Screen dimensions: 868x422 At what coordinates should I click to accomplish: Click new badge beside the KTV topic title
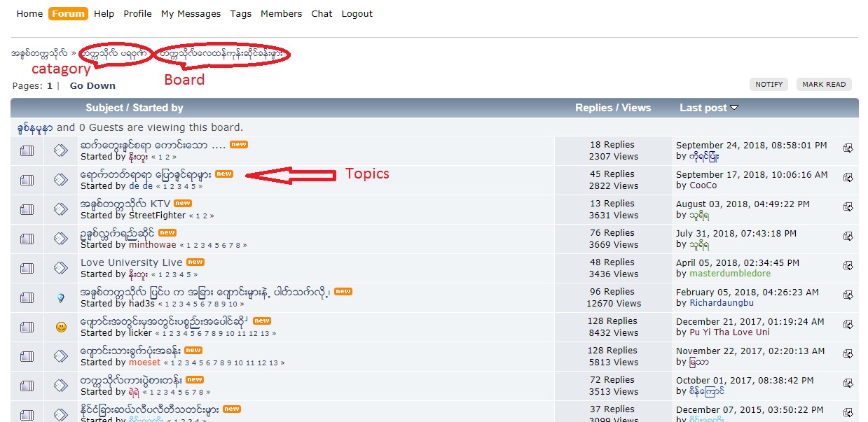(182, 203)
